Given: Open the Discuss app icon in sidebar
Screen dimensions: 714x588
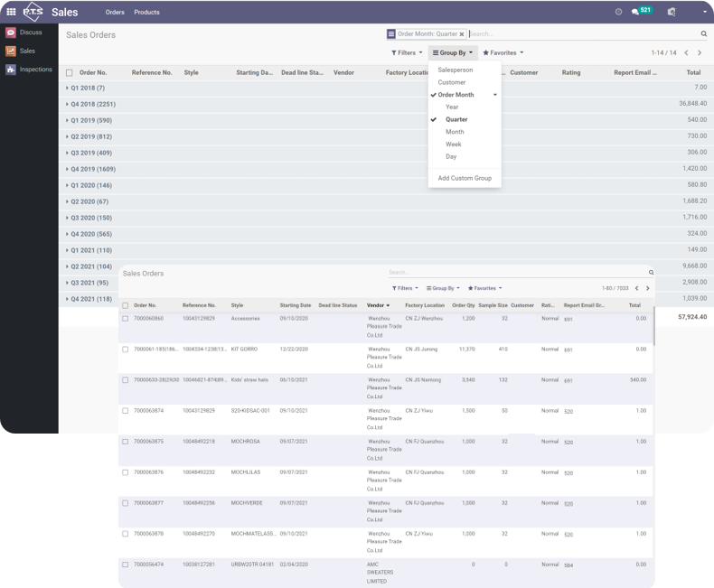Looking at the screenshot, I should (x=11, y=33).
